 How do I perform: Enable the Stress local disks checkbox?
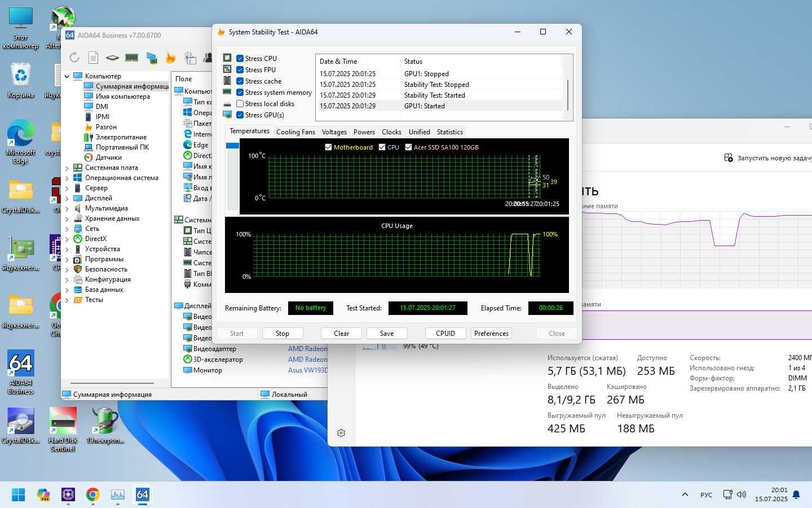click(x=240, y=104)
